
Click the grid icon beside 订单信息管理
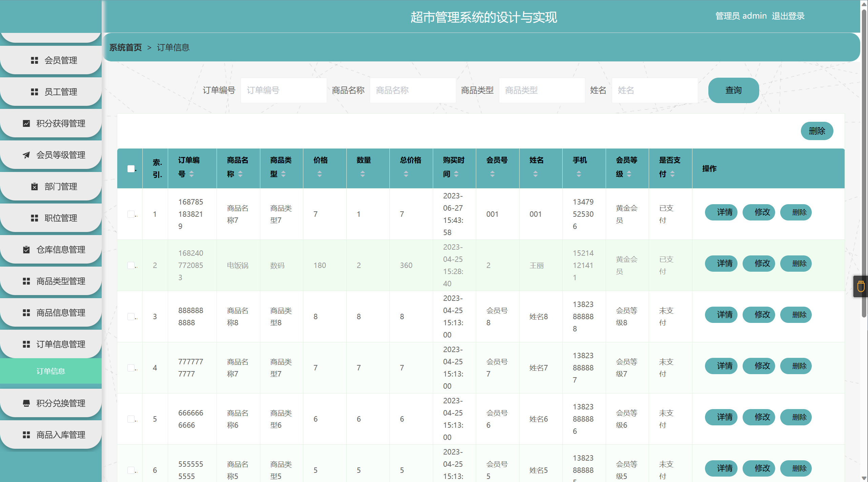26,344
